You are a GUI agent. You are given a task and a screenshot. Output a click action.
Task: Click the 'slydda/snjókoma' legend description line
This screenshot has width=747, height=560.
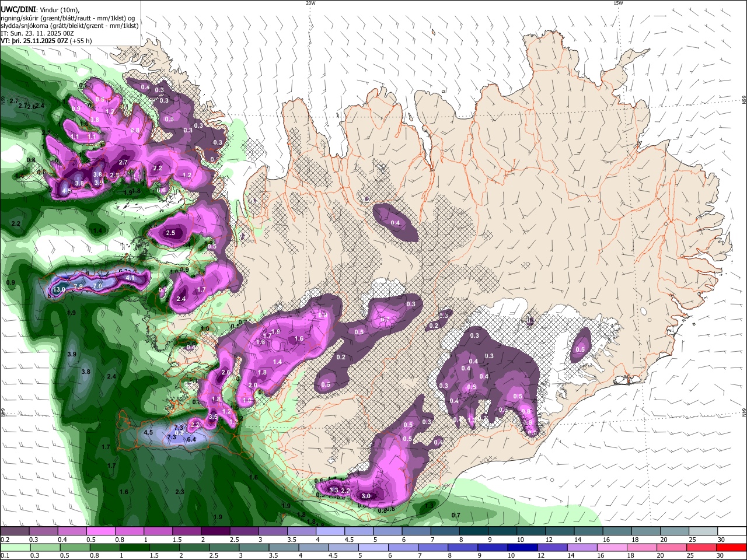pyautogui.click(x=69, y=26)
